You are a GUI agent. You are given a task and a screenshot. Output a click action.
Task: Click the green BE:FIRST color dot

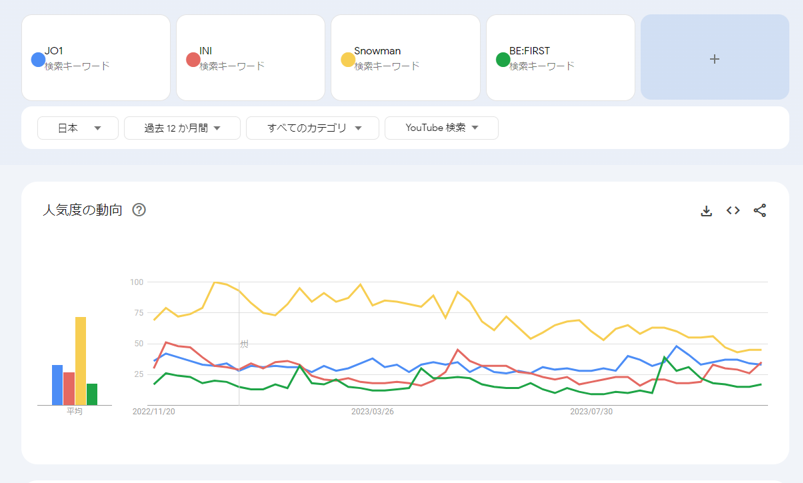(503, 59)
